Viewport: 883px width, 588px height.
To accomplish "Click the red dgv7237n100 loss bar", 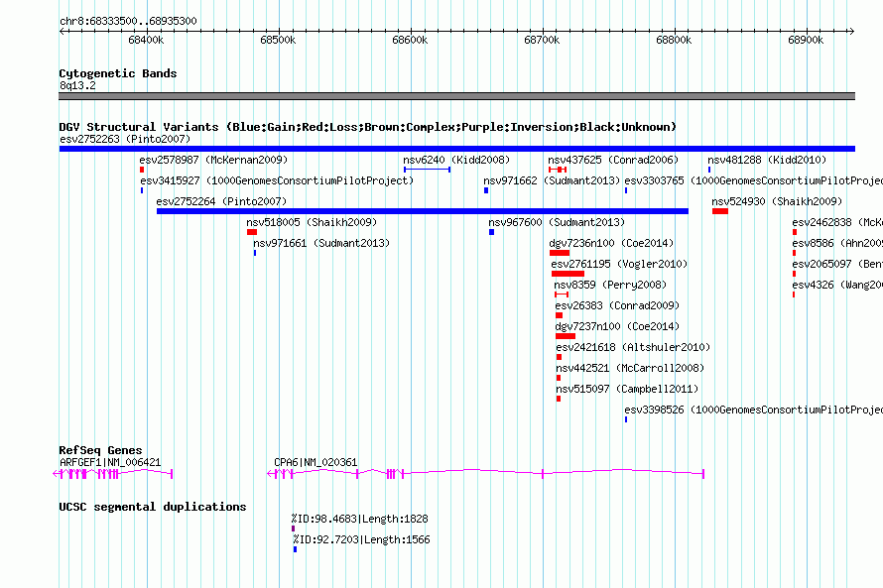I will click(x=566, y=336).
